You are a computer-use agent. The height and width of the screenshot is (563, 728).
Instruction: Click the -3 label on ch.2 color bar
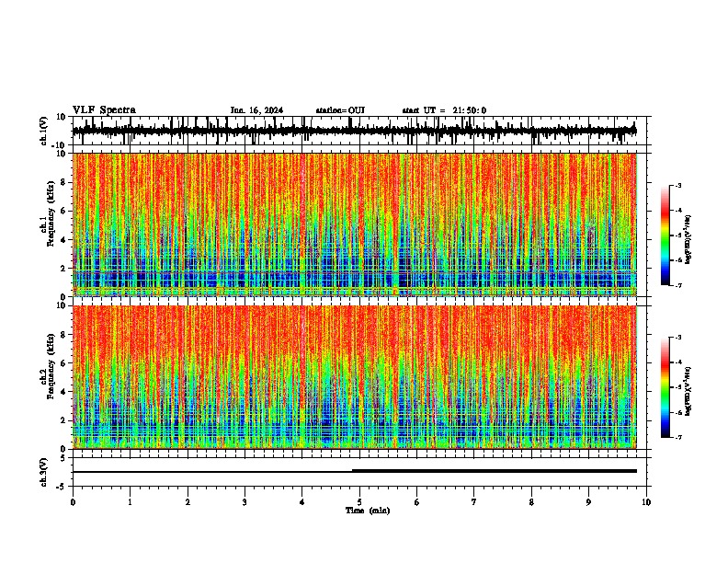point(677,338)
